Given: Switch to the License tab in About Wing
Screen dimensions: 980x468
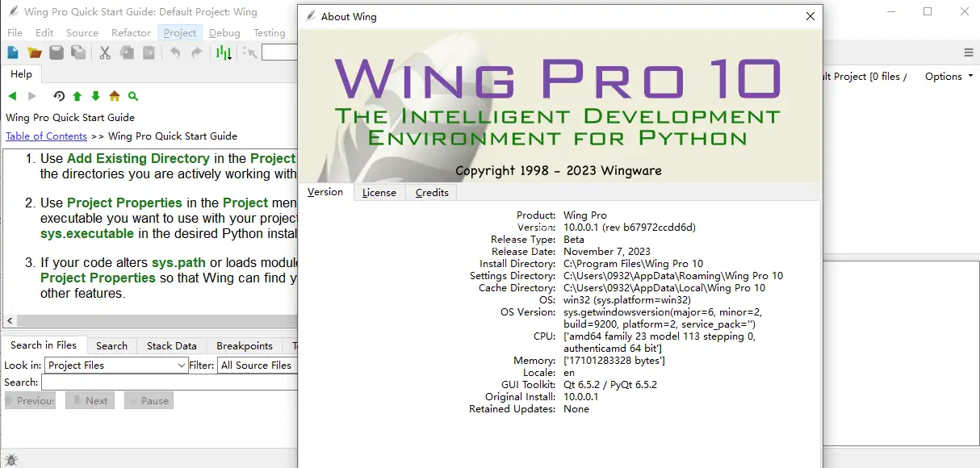Looking at the screenshot, I should 379,192.
